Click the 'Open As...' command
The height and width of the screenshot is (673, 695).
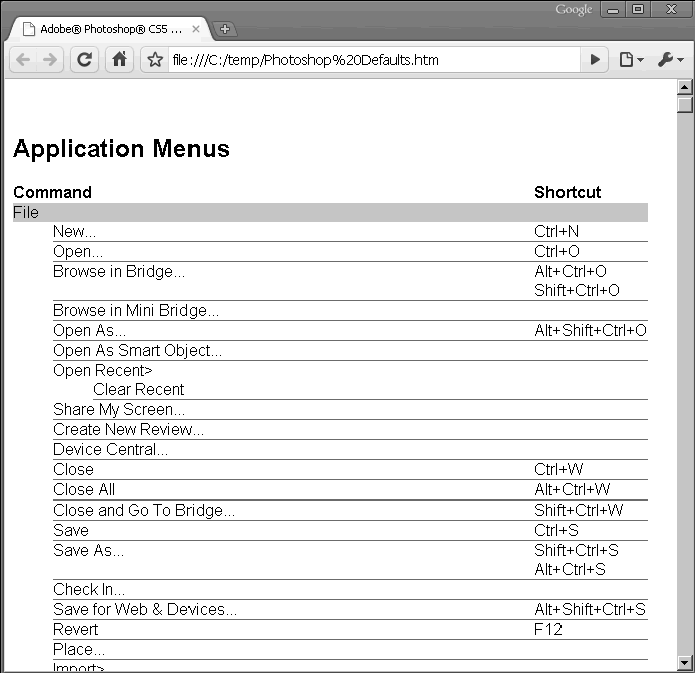point(90,331)
